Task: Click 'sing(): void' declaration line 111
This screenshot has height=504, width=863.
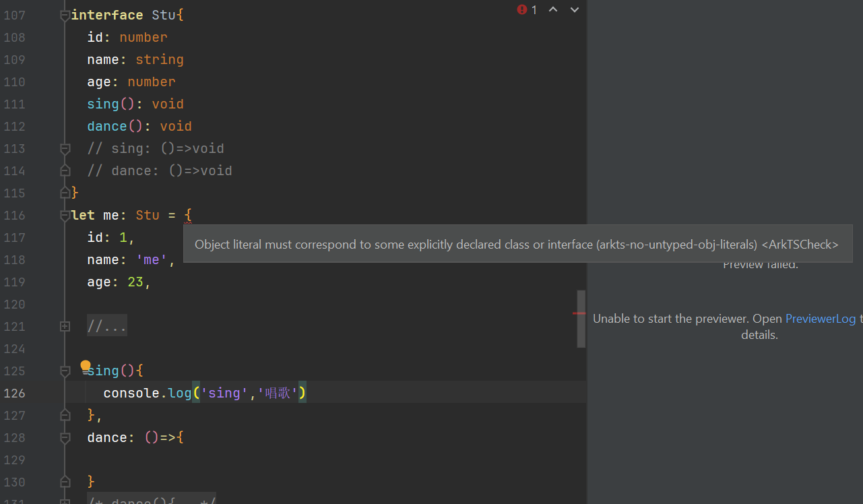Action: [x=135, y=104]
